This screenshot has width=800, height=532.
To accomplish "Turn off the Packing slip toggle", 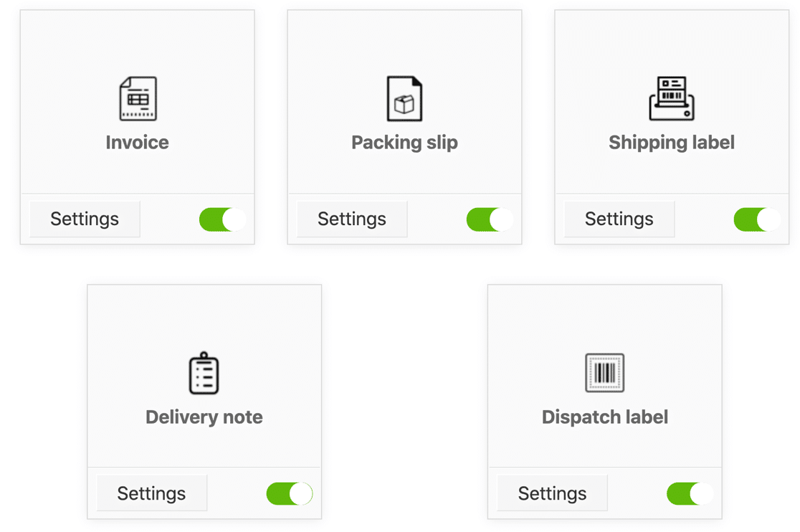I will point(490,219).
